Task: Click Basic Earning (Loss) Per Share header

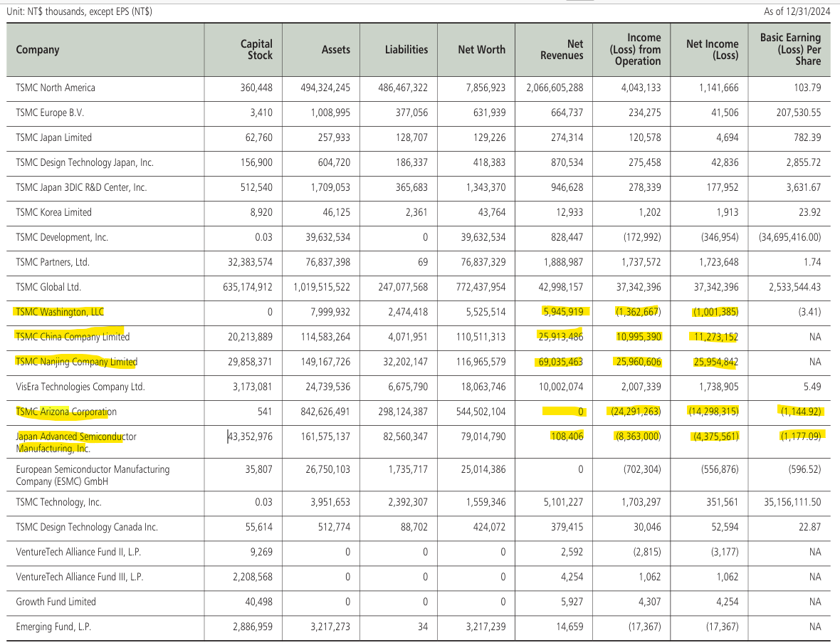Action: [790, 49]
